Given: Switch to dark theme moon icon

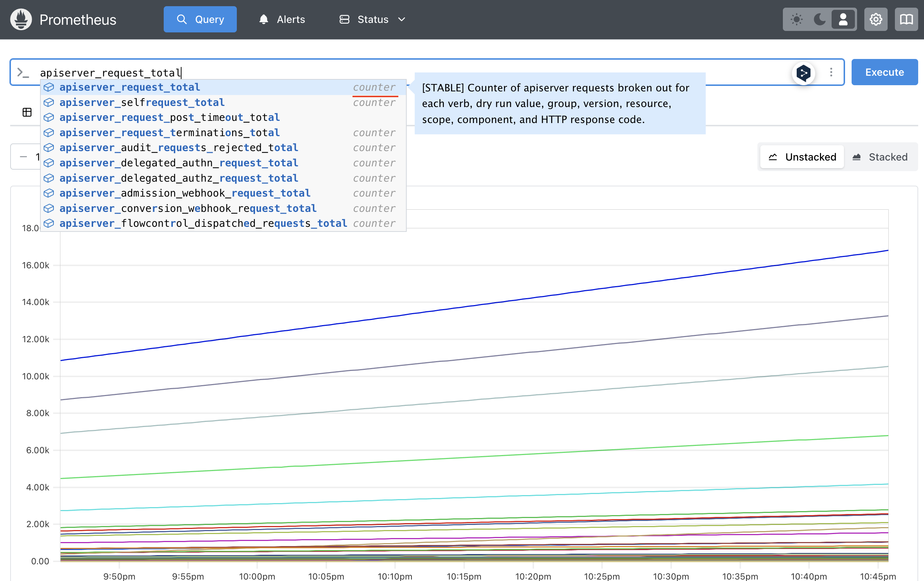Looking at the screenshot, I should pos(820,19).
